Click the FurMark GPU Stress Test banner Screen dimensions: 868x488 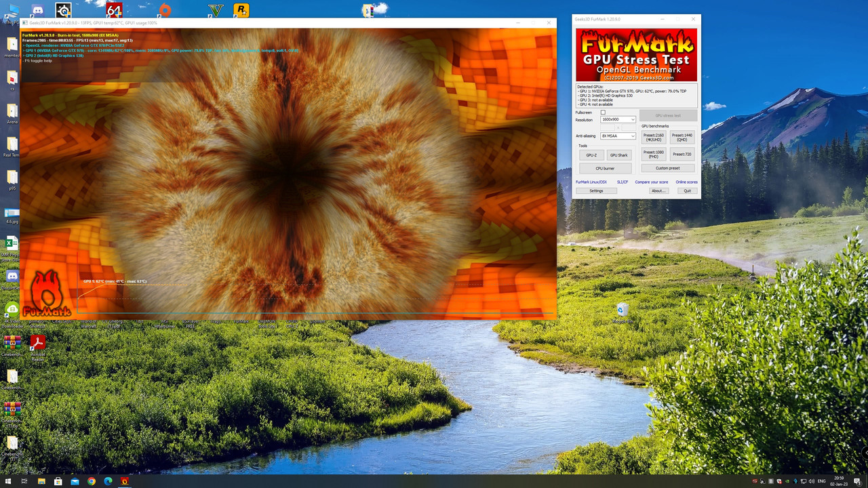click(x=636, y=54)
